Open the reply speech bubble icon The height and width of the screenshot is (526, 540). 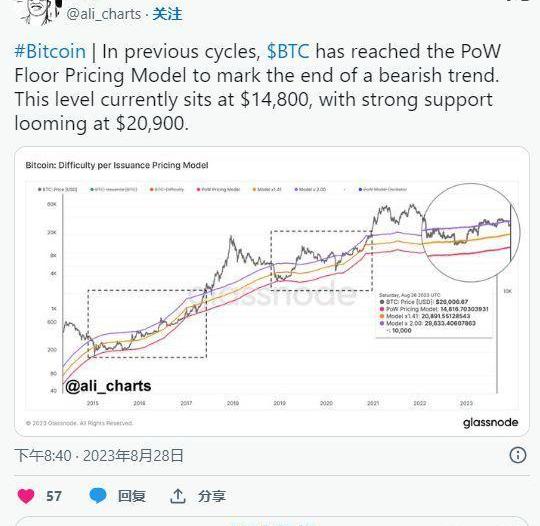tap(98, 496)
